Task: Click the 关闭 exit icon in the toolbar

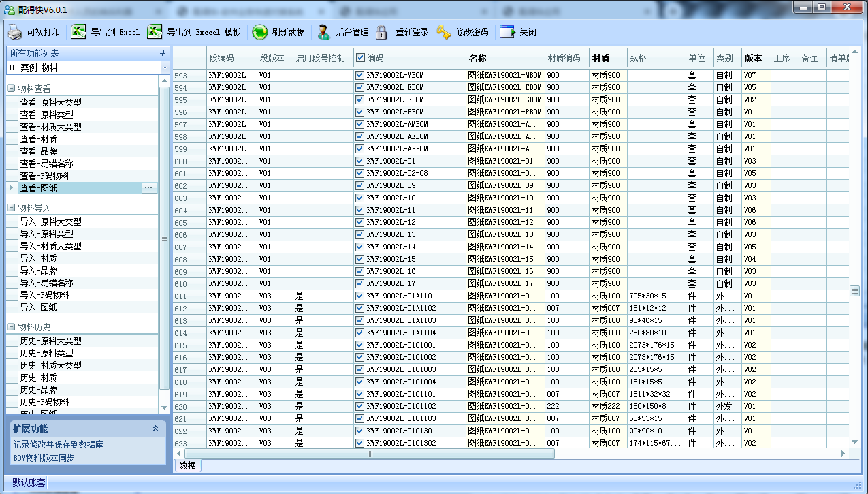Action: click(x=507, y=32)
